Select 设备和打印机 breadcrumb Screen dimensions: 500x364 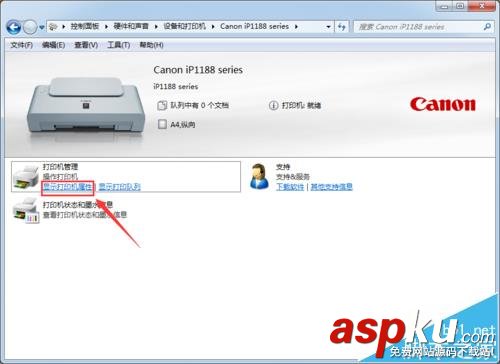tap(184, 26)
